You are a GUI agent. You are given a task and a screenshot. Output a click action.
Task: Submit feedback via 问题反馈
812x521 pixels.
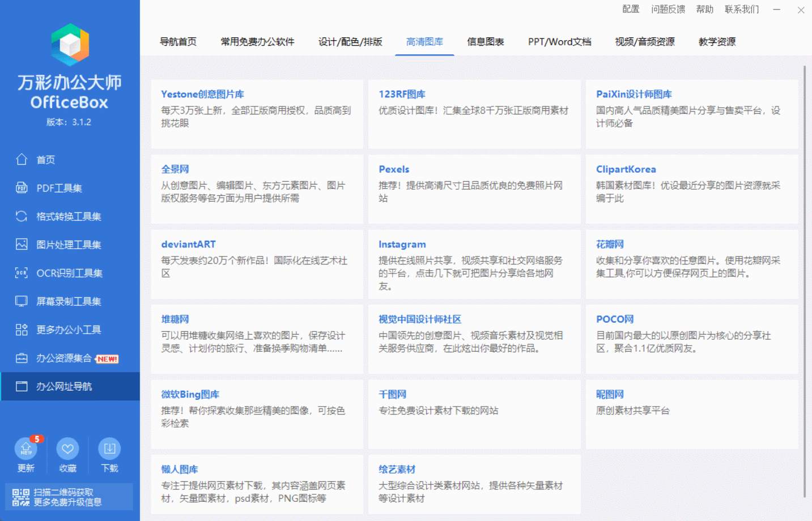click(x=668, y=9)
